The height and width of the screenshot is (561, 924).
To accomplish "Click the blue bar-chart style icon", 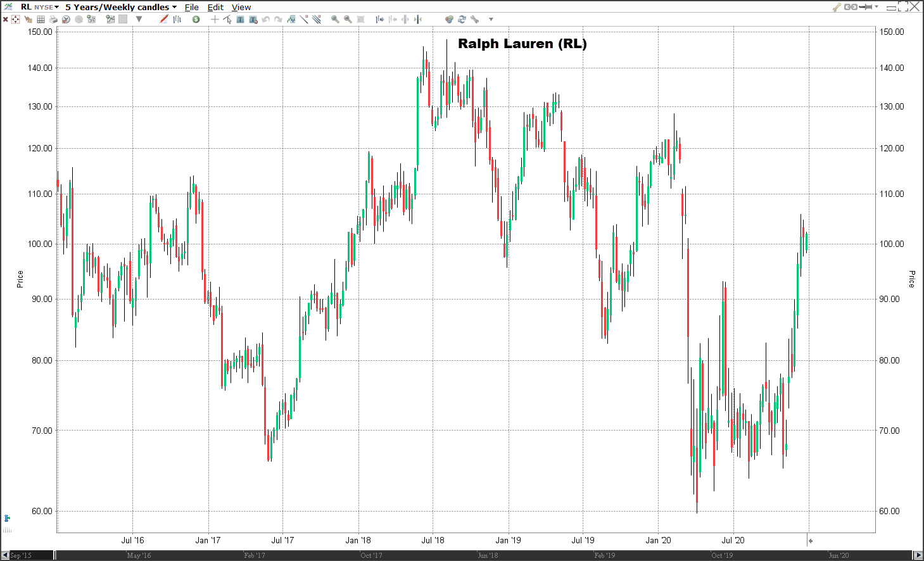I will [177, 20].
